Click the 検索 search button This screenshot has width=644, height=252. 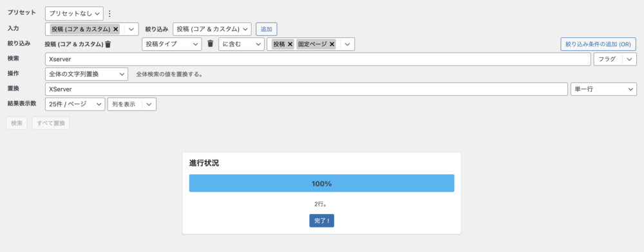pos(17,123)
